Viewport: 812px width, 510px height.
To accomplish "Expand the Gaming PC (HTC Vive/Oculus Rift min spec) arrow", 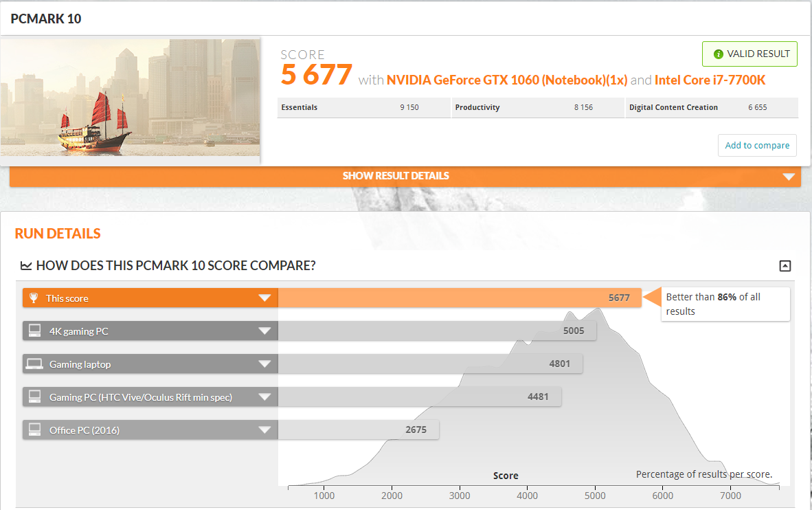I will click(264, 397).
